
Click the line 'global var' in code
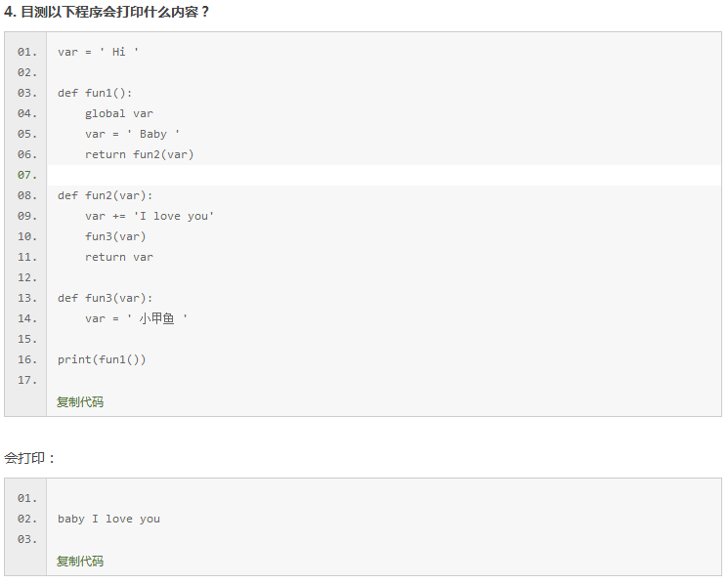[x=119, y=113]
